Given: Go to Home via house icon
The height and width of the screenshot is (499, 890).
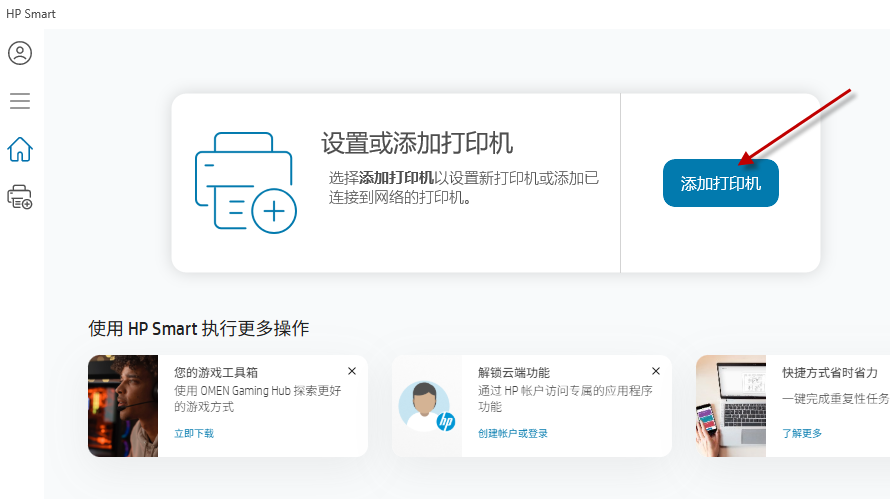Looking at the screenshot, I should tap(20, 149).
